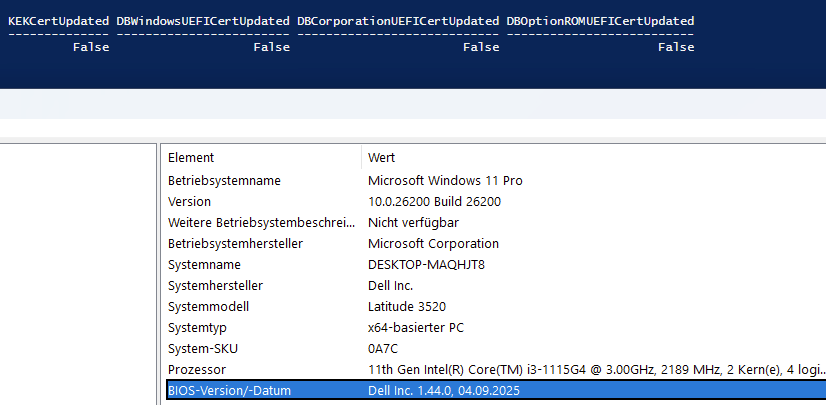Click the Microsoft Windows 11 Pro value
This screenshot has width=826, height=405.
pyautogui.click(x=445, y=181)
